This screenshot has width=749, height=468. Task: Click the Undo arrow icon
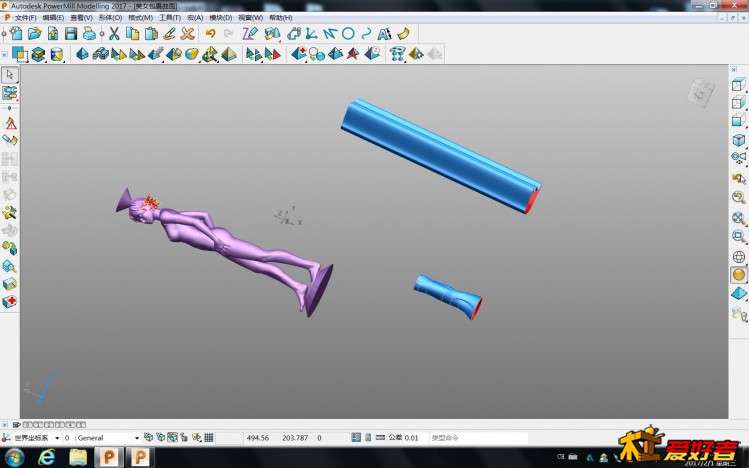210,33
